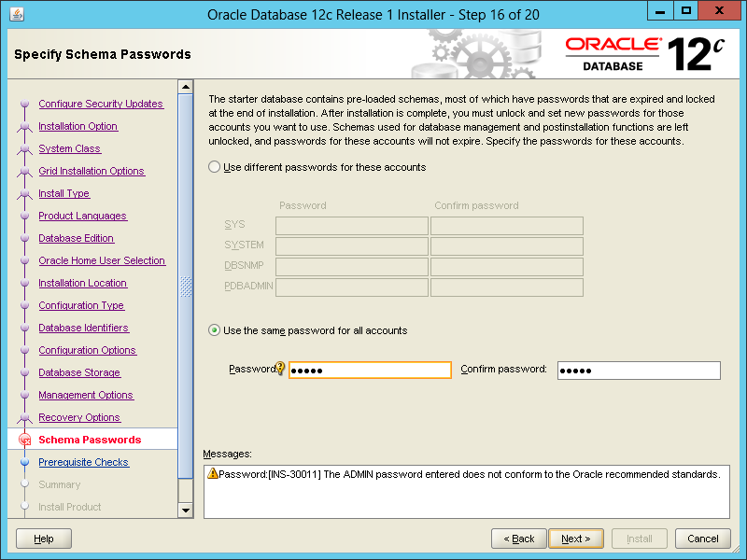The width and height of the screenshot is (747, 560).
Task: Click the Messages label
Action: (227, 454)
